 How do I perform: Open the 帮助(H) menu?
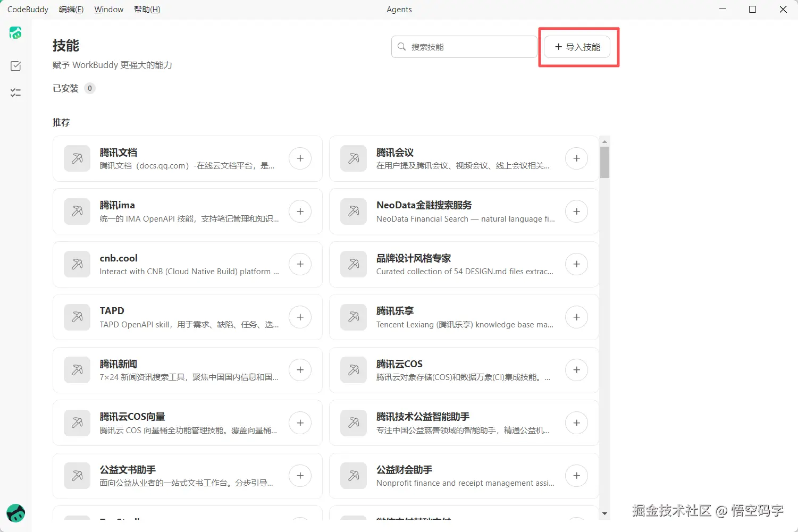(147, 10)
